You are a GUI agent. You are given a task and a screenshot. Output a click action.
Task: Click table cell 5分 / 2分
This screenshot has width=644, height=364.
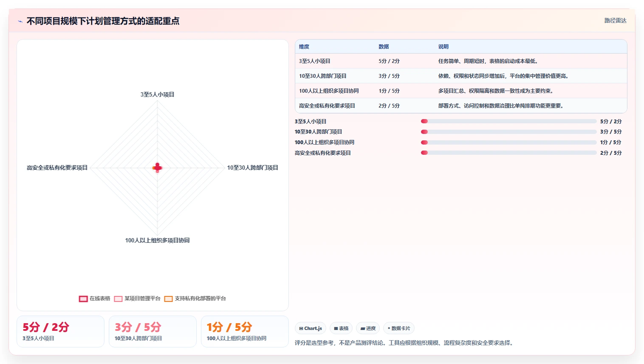(389, 61)
